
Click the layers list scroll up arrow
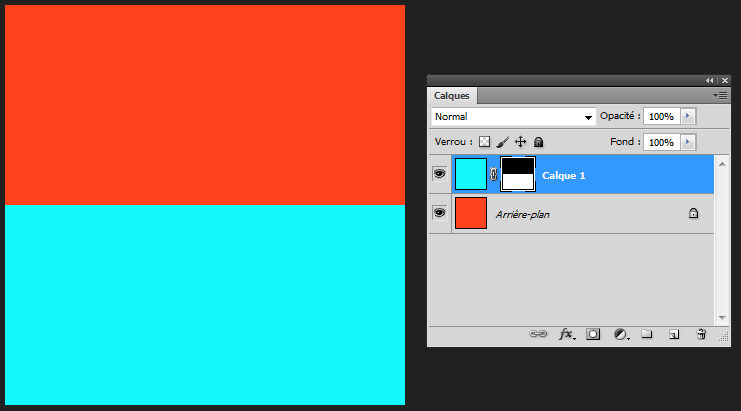(722, 164)
